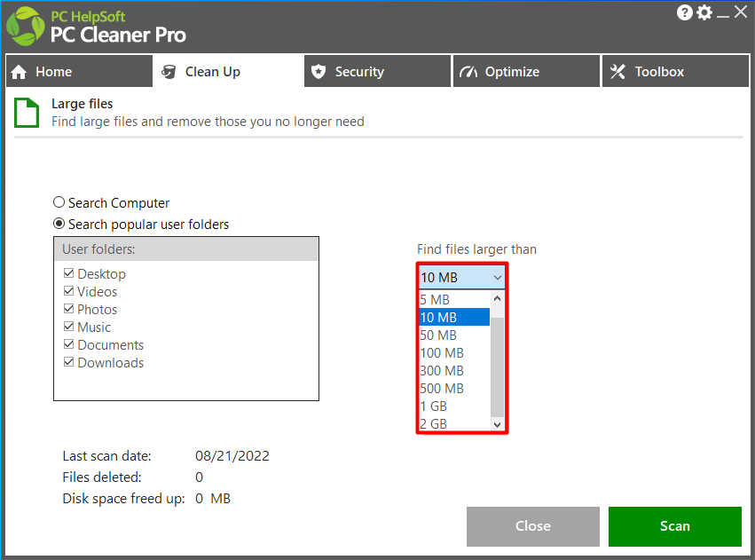The image size is (755, 560).
Task: Click the size list scroll down arrow
Action: pyautogui.click(x=498, y=425)
